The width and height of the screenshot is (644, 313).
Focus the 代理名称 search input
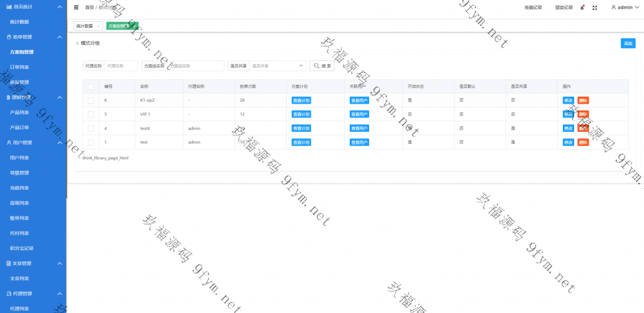point(121,65)
